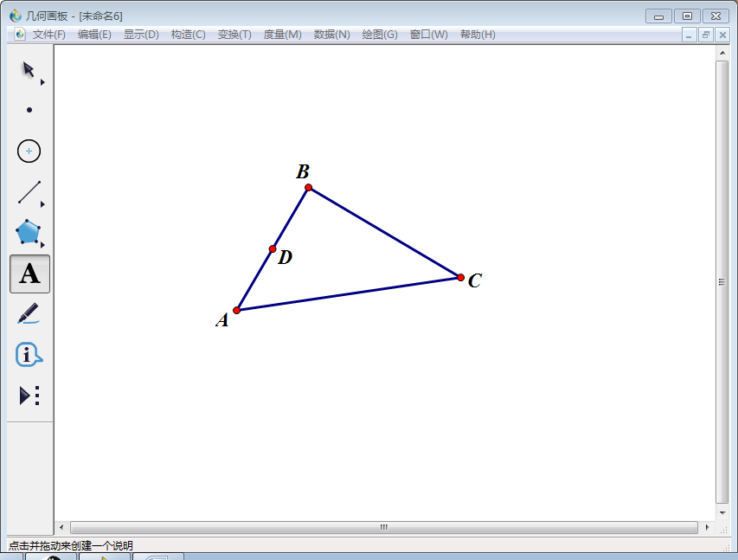Viewport: 738px width, 560px height.
Task: Open the 变换(T) menu
Action: (234, 35)
